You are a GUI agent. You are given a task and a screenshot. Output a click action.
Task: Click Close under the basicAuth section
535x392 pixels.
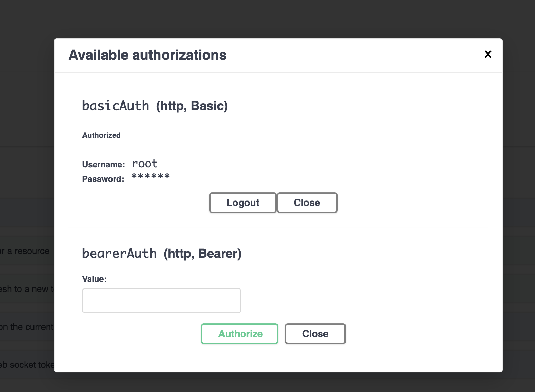pyautogui.click(x=307, y=203)
